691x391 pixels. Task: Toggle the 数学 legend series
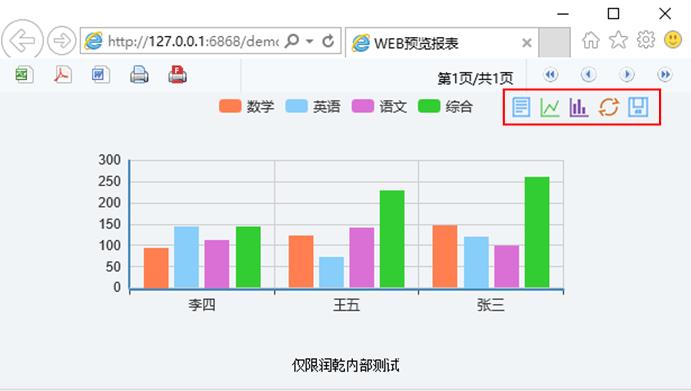coord(246,106)
